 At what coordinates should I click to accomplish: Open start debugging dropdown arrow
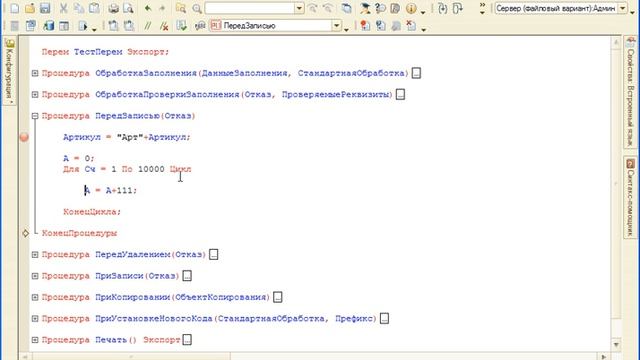coord(94,29)
